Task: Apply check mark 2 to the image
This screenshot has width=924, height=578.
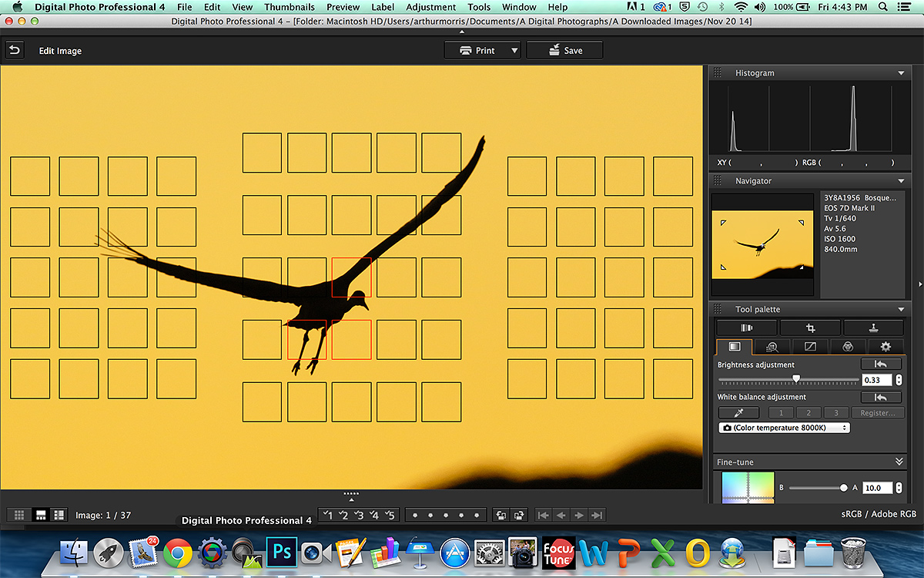Action: pos(343,515)
